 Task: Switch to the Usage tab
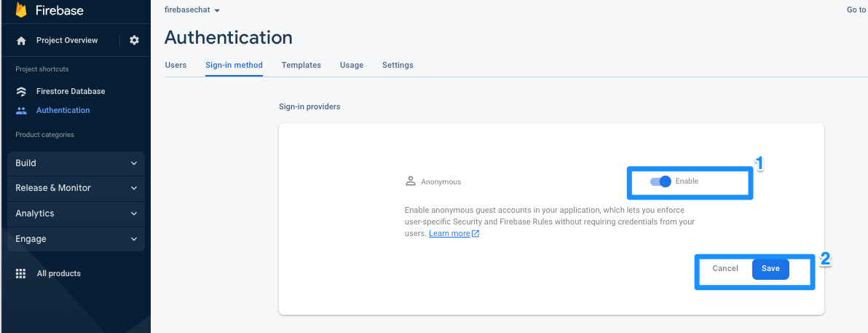tap(352, 66)
